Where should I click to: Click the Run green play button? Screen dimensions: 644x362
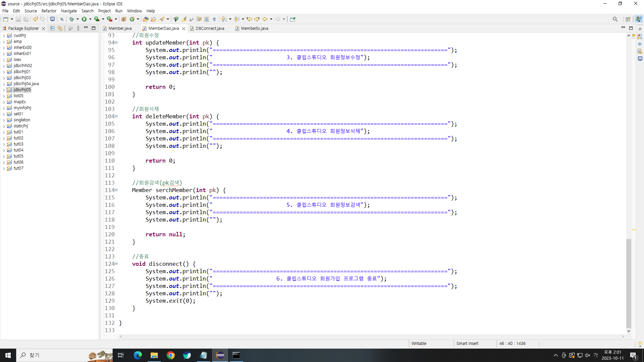coord(84,19)
